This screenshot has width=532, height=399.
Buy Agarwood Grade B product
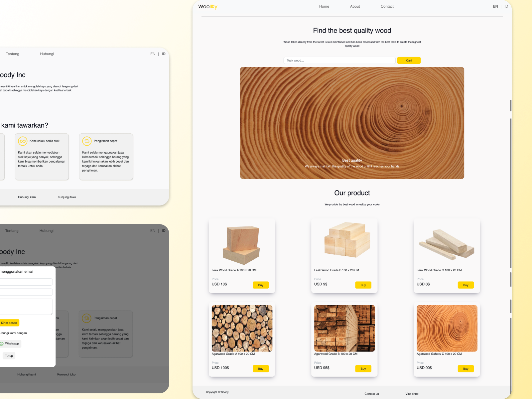(x=363, y=369)
